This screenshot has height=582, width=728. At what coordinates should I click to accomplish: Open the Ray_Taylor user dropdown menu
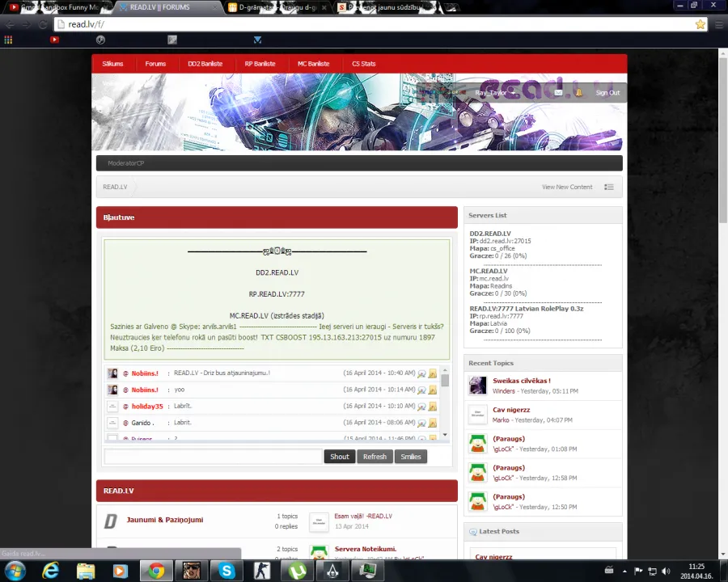(x=495, y=92)
